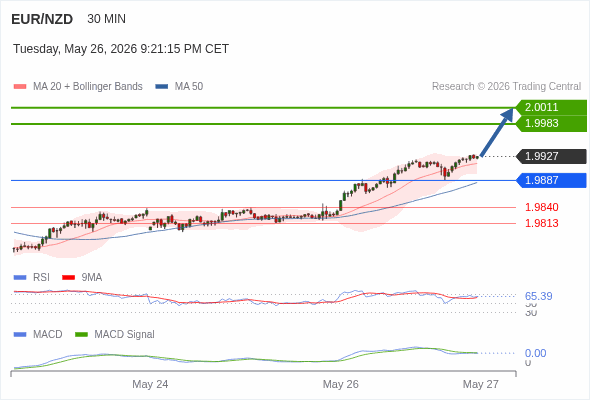Screen dimensions: 590x400
Task: Click the MA 50 blue legend swatch
Action: click(x=161, y=87)
